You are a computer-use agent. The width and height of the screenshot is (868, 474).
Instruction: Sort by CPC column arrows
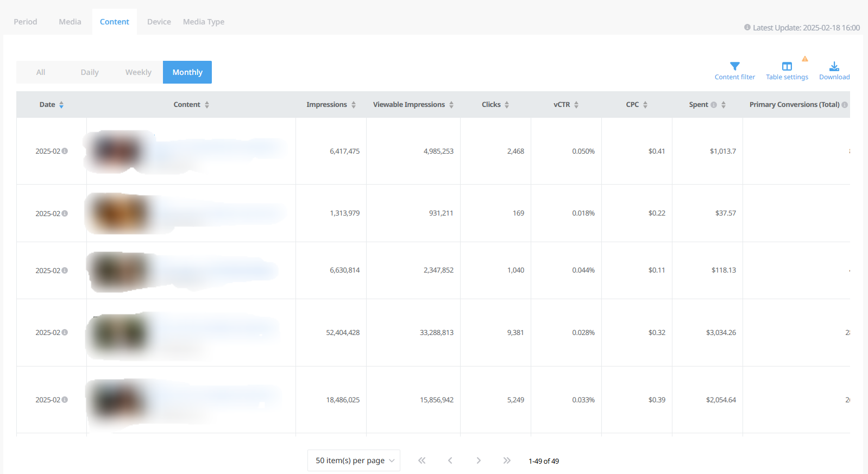pyautogui.click(x=645, y=105)
